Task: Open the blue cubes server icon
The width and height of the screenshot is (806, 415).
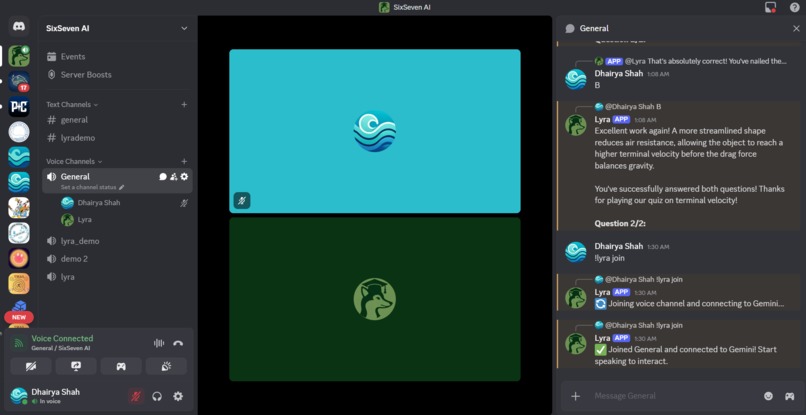Action: [x=19, y=306]
